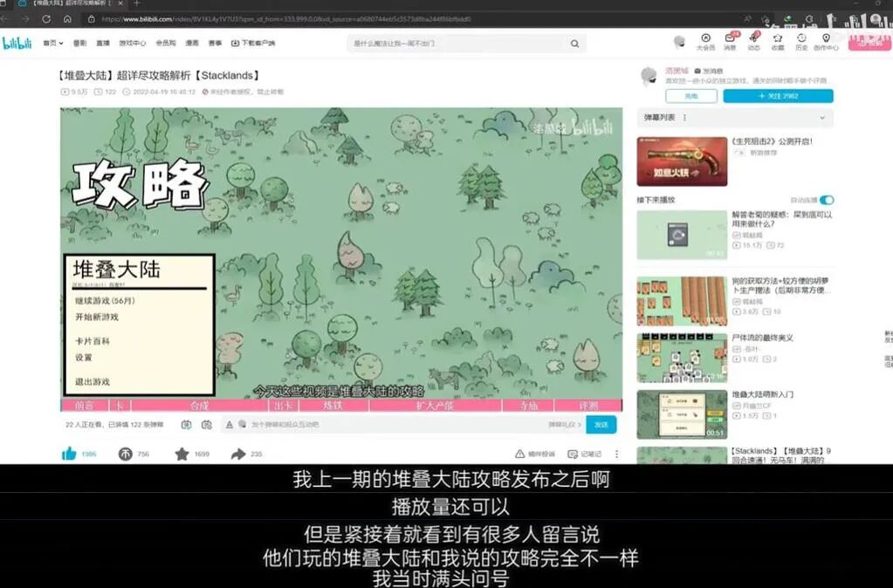Expand the 弹幕列表 chevron
This screenshot has height=588, width=893.
point(821,118)
